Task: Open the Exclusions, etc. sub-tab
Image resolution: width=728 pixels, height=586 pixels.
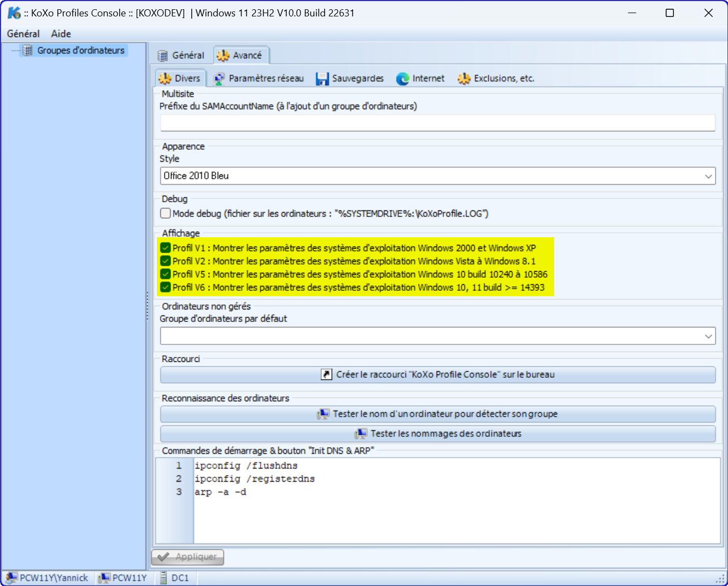Action: point(496,79)
